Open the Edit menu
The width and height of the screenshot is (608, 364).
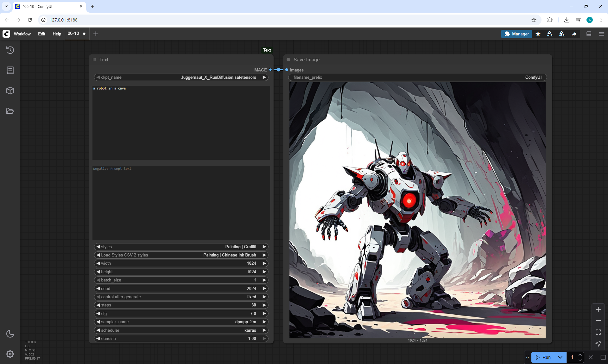coord(41,34)
